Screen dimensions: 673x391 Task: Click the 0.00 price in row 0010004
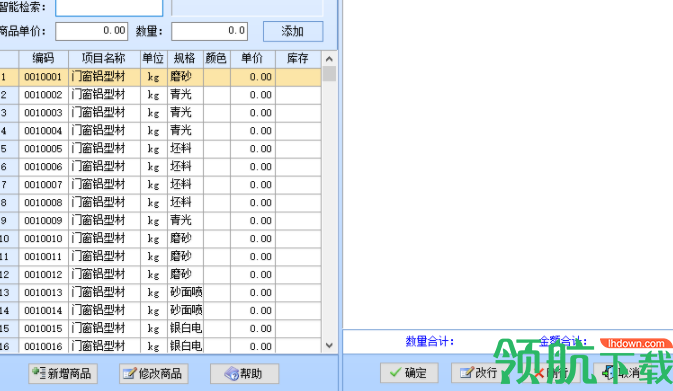(x=261, y=131)
